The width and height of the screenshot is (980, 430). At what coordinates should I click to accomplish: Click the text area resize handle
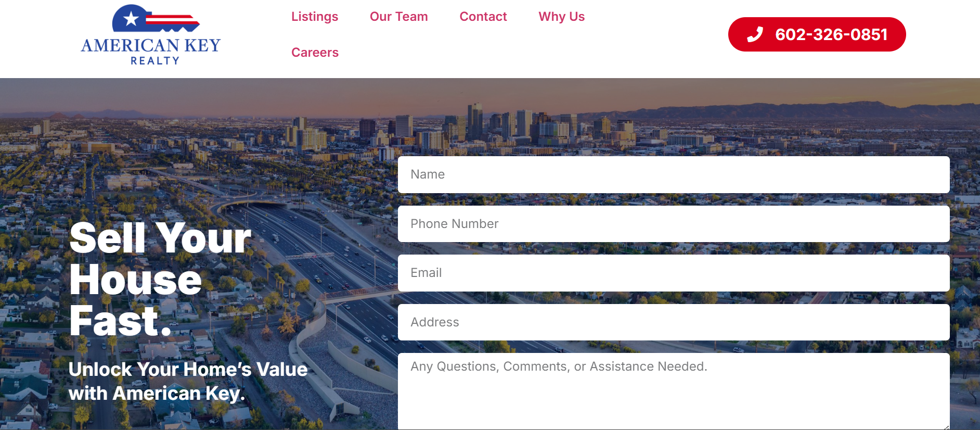tap(946, 427)
